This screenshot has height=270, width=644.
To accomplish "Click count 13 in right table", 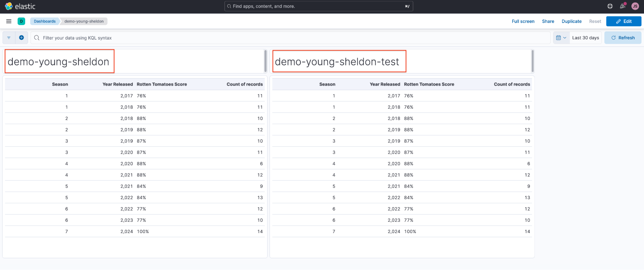I will [x=527, y=198].
